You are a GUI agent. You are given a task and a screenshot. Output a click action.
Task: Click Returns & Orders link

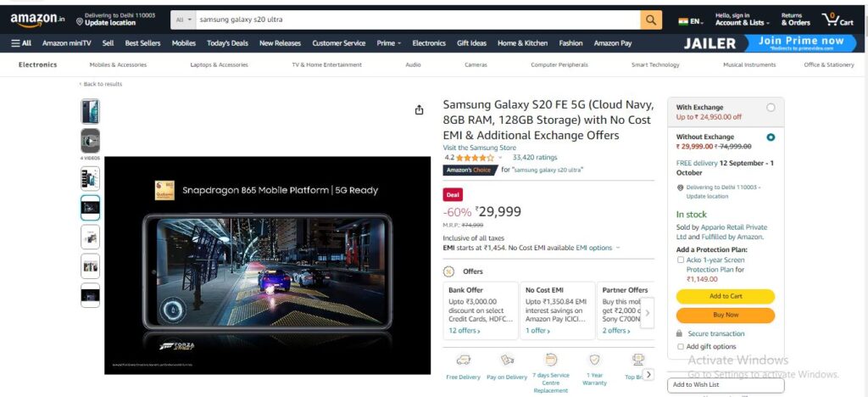[795, 20]
